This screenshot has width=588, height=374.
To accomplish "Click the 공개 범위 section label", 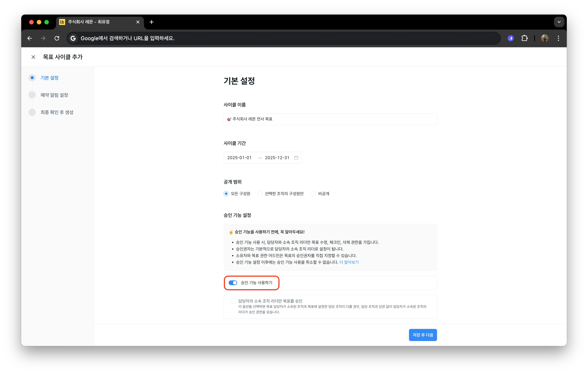I will [x=232, y=182].
